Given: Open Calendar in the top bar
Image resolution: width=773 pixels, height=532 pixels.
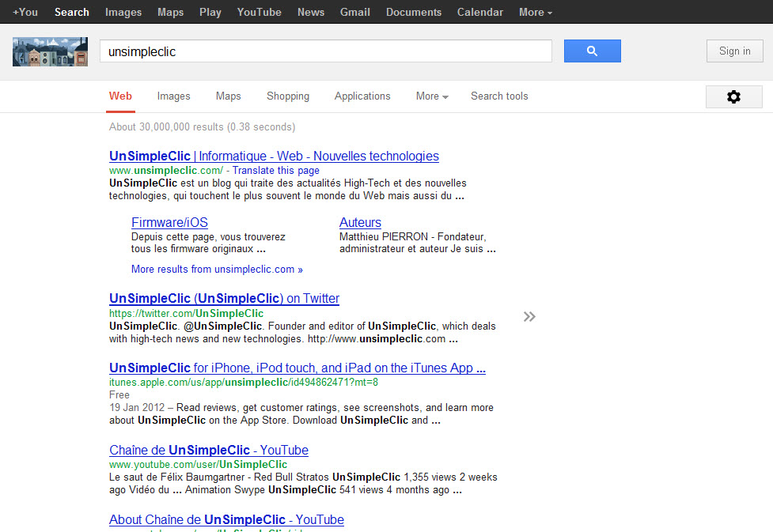Looking at the screenshot, I should (480, 13).
